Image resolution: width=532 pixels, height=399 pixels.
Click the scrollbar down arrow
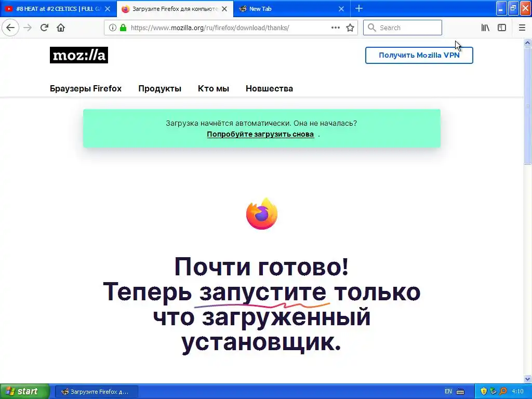[x=527, y=379]
